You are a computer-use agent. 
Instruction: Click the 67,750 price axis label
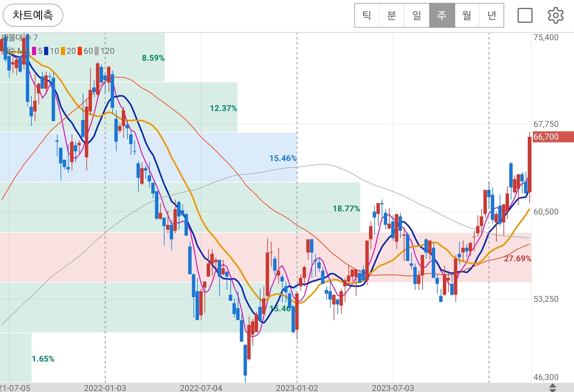tap(546, 124)
